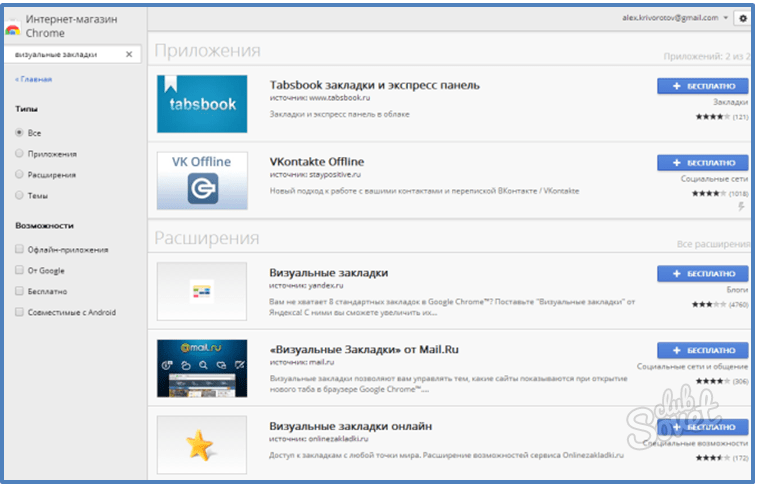
Task: Click Социальные сети и общение category
Action: pyautogui.click(x=692, y=366)
